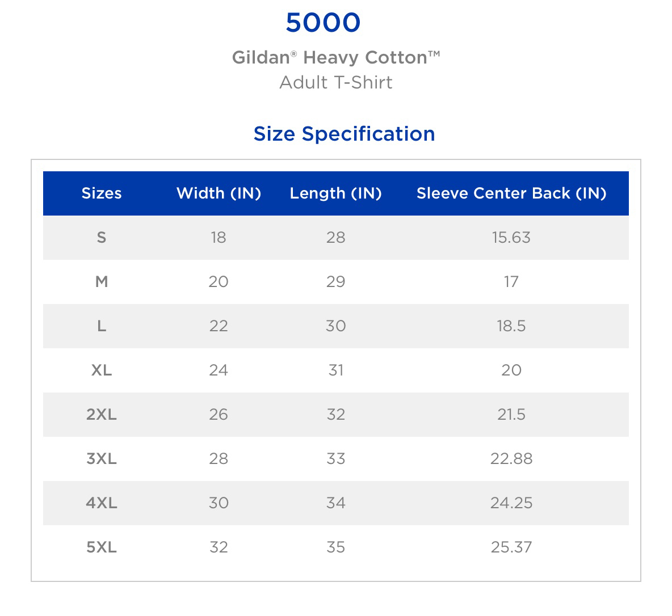
Task: Select Sleeve Center Back (IN) header
Action: pyautogui.click(x=511, y=193)
